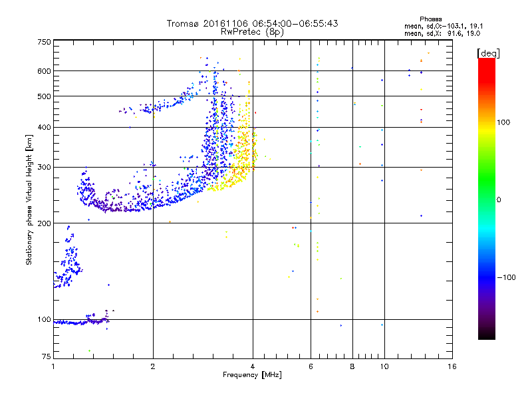This screenshot has width=532, height=399.
Task: Click the x-axis tick label "6"
Action: [311, 366]
